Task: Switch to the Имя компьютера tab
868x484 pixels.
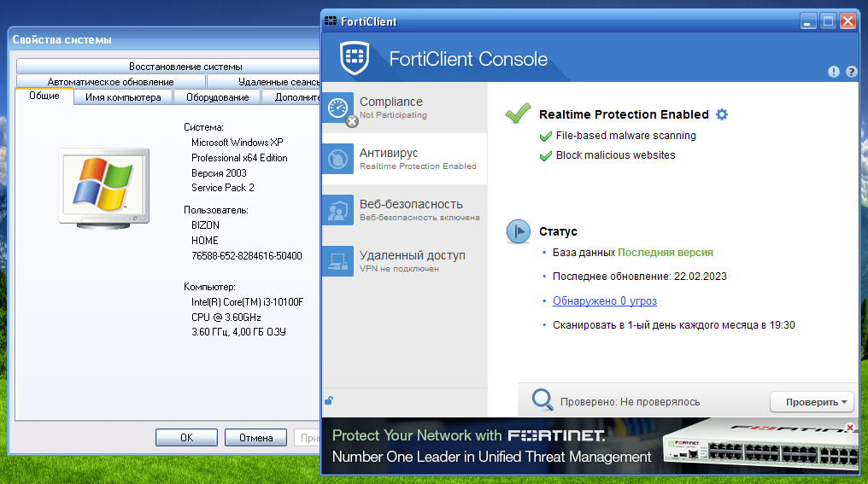Action: click(123, 97)
